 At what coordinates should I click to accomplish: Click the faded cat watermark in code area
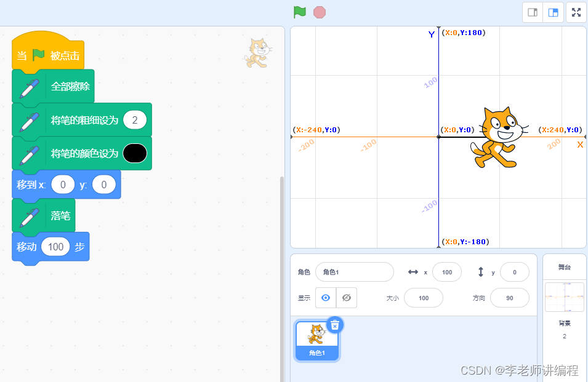tap(258, 53)
